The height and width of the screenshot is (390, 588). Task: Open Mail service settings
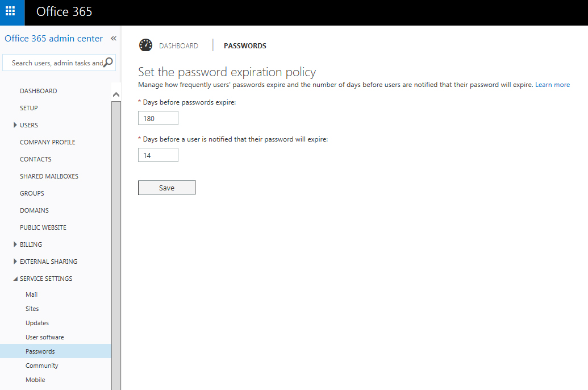click(31, 294)
